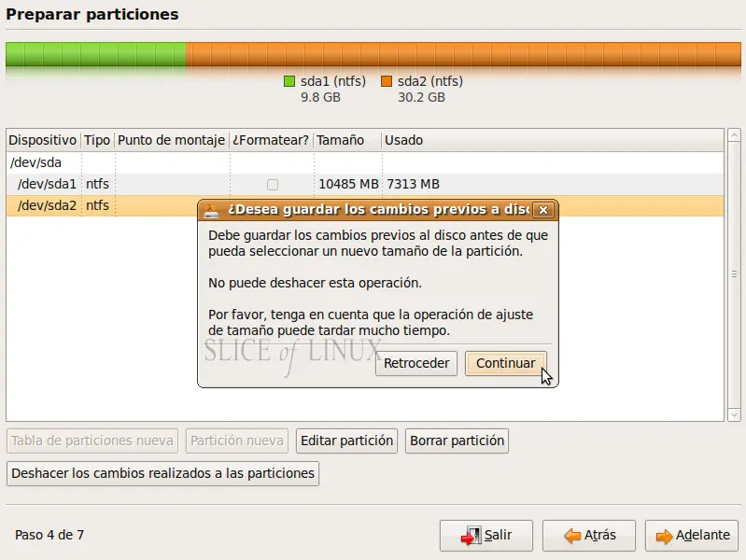Click the green sda1 segment of partition bar
The height and width of the screenshot is (560, 746).
pyautogui.click(x=95, y=54)
